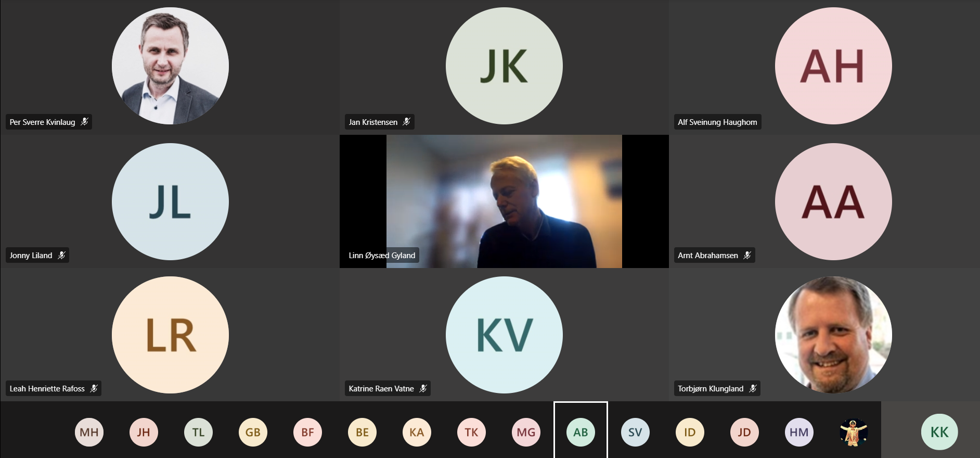This screenshot has width=980, height=458.
Task: Click the costumed-figure picture avatar in the strip
Action: pyautogui.click(x=854, y=432)
